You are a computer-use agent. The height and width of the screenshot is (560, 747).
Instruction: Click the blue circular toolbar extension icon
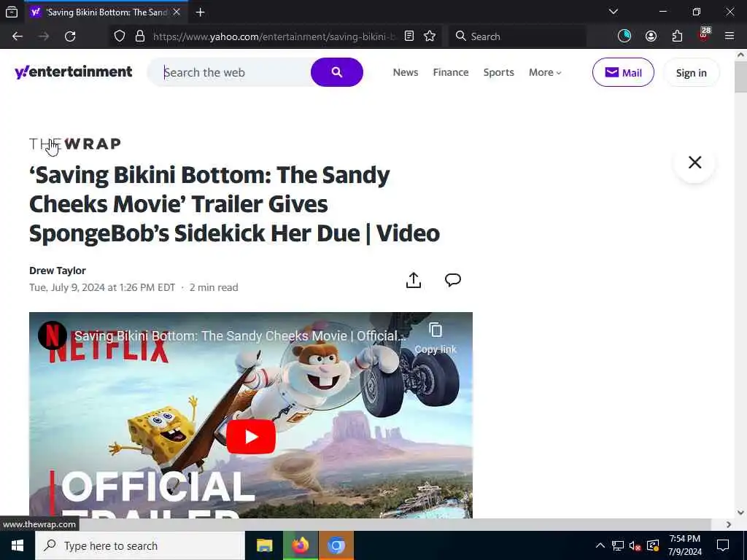coord(624,36)
